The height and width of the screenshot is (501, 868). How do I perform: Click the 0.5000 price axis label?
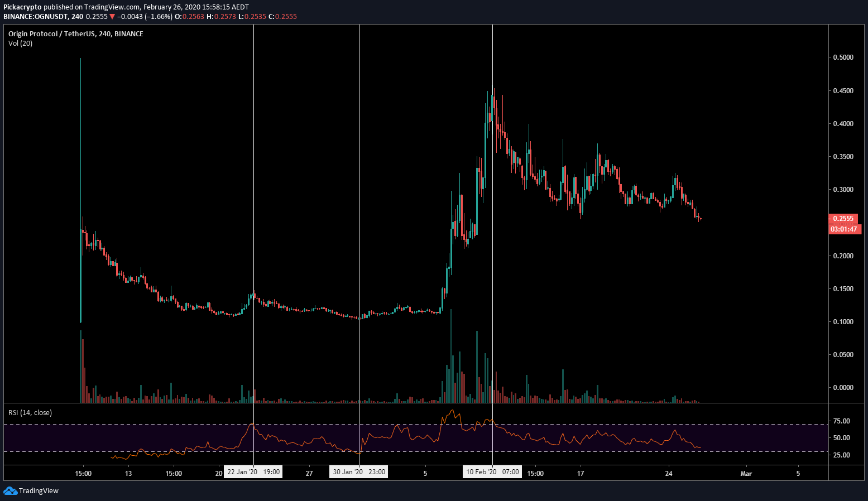pyautogui.click(x=843, y=57)
